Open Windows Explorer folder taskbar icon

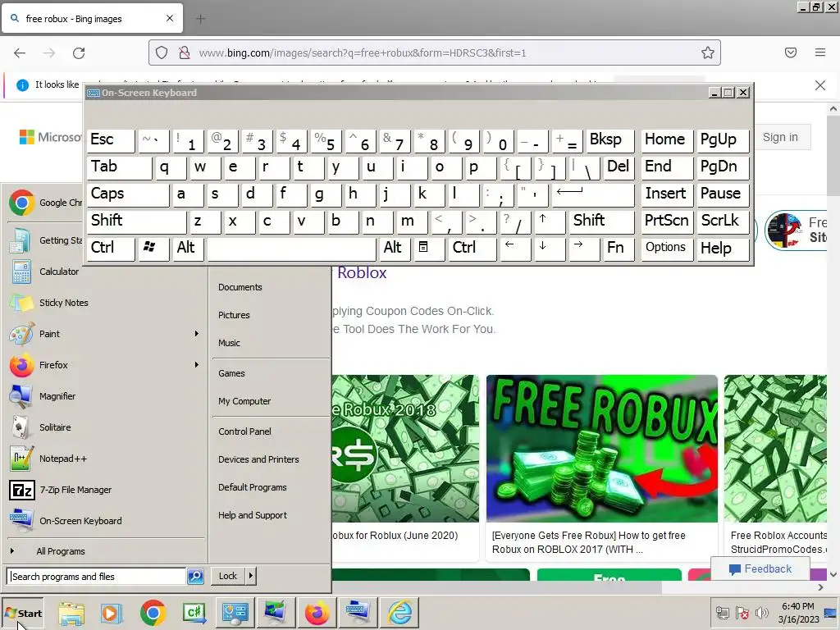point(71,613)
